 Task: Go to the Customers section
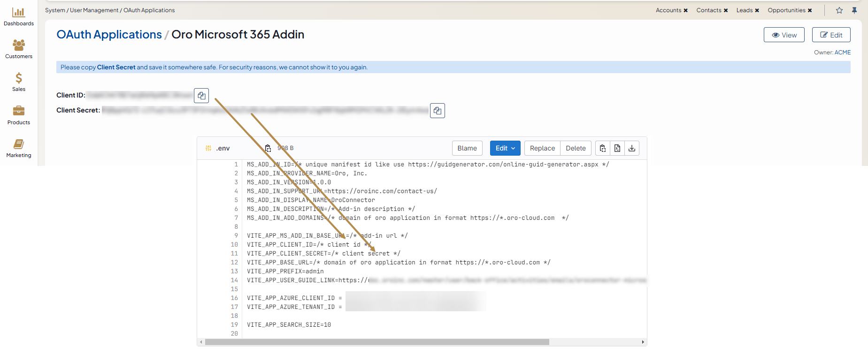point(19,49)
